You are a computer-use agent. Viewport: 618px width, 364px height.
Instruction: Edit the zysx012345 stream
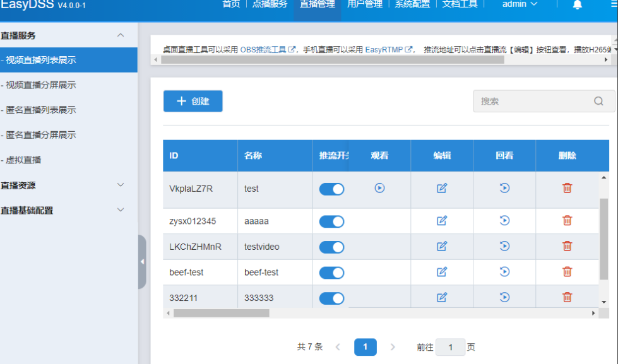click(x=442, y=221)
